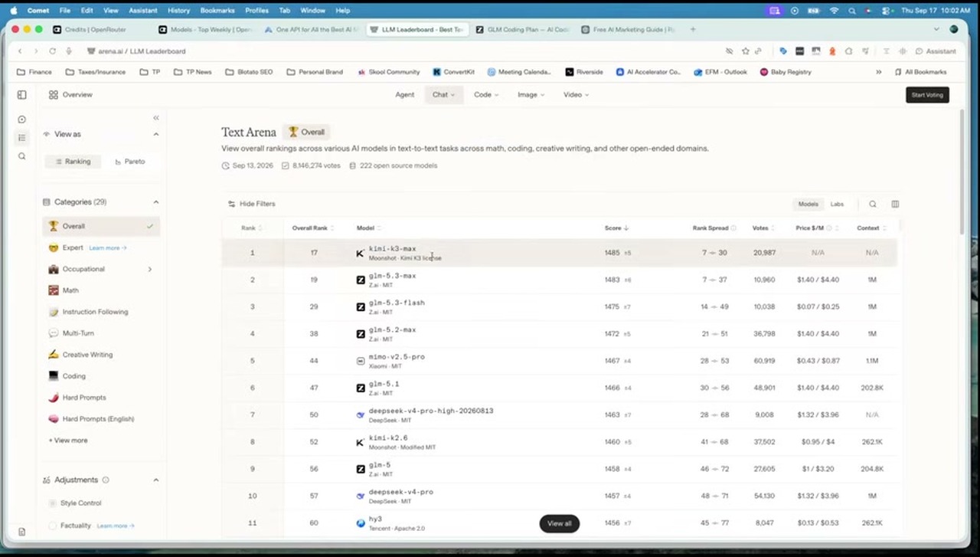Open column layout settings icon

coord(895,204)
